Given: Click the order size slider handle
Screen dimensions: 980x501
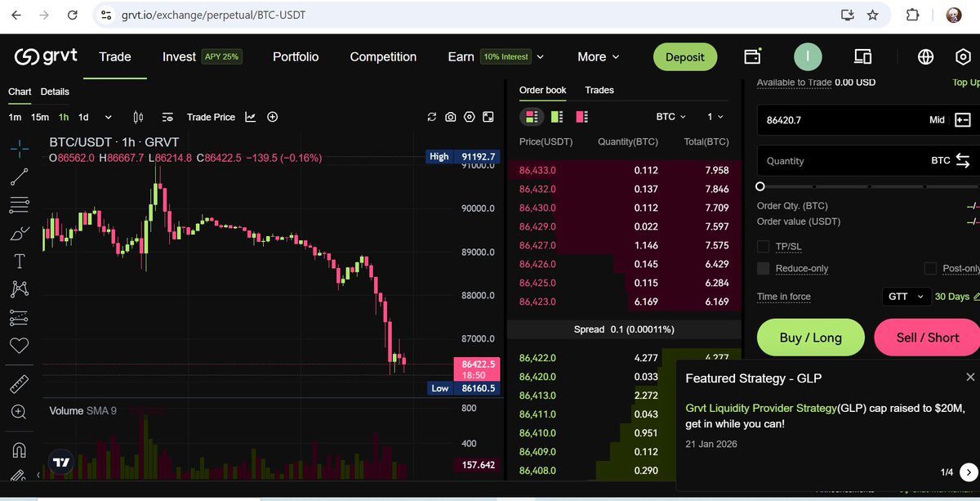Looking at the screenshot, I should coord(760,186).
